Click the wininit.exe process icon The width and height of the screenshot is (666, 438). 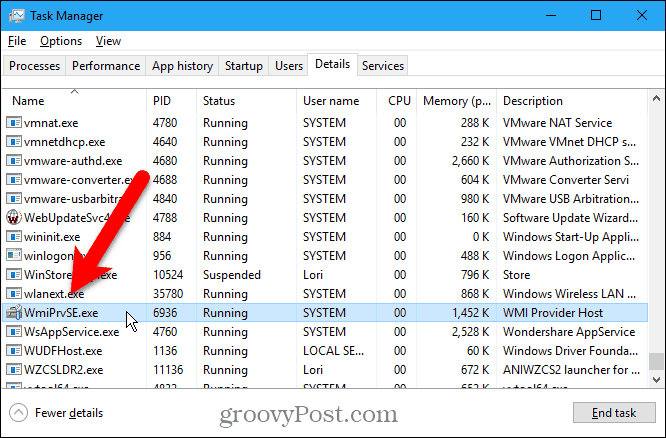click(14, 237)
